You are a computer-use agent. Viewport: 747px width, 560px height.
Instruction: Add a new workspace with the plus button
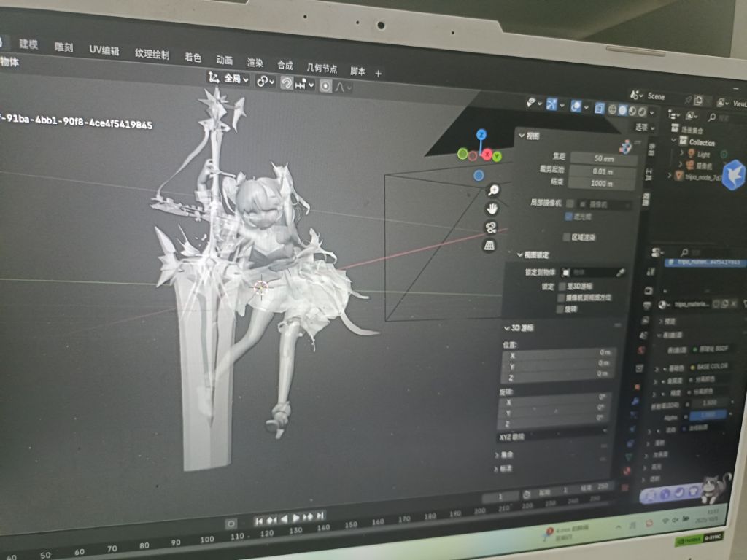pyautogui.click(x=379, y=74)
